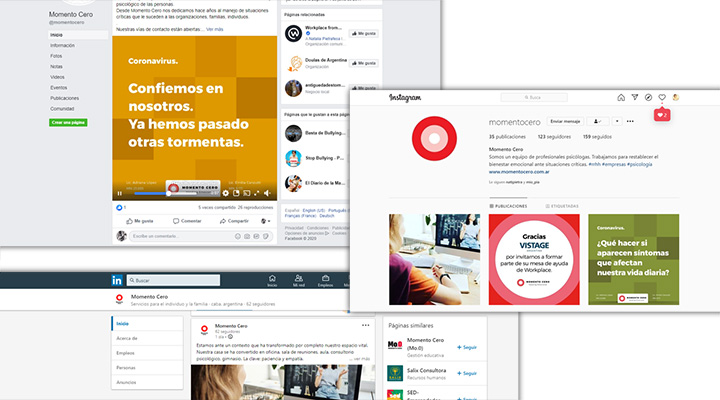Viewport: 720px width, 400px height.
Task: Open the 'Gracias Vistage' Instagram post thumbnail
Action: coord(534,259)
